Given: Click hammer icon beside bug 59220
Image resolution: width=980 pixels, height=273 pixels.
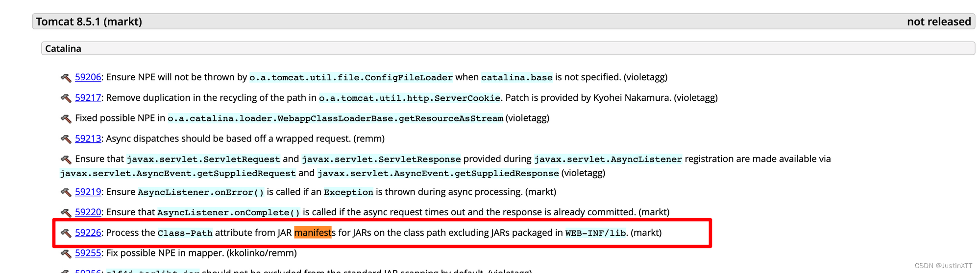Looking at the screenshot, I should pos(66,213).
